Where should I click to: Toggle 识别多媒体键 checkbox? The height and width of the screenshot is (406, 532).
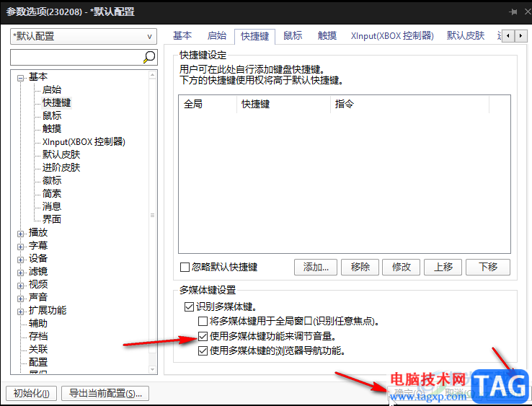(x=189, y=307)
